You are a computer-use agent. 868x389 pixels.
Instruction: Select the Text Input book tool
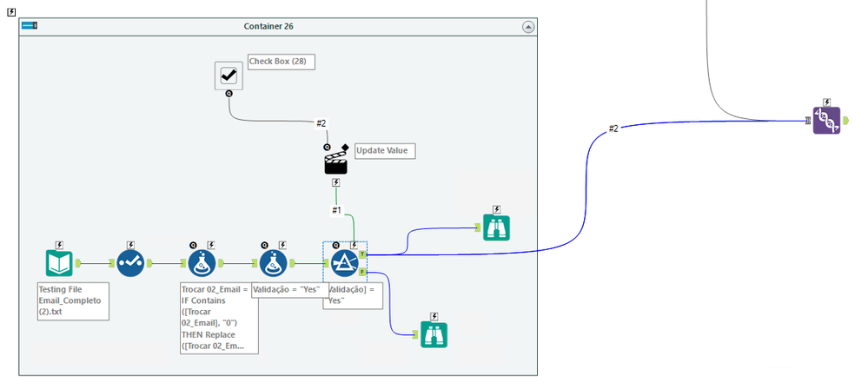pyautogui.click(x=59, y=263)
